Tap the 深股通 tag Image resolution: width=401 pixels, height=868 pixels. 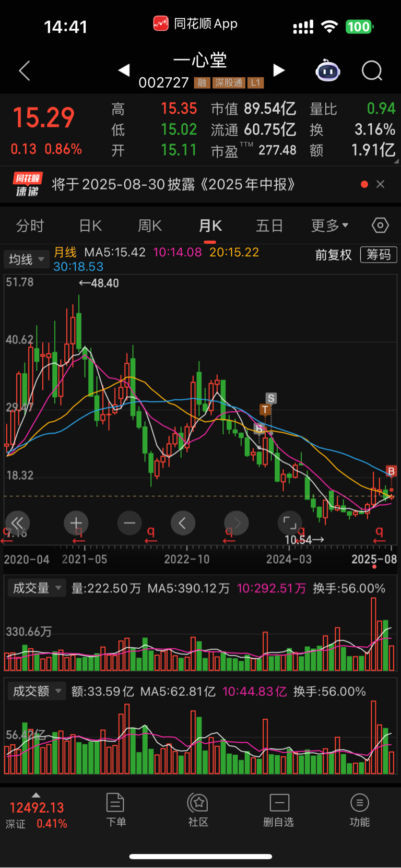pyautogui.click(x=229, y=82)
